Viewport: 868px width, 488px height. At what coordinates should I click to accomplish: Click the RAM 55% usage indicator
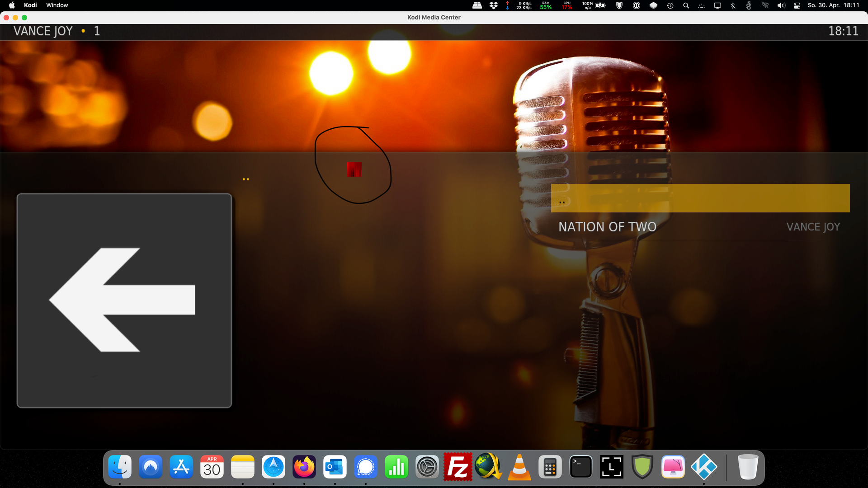pos(546,5)
